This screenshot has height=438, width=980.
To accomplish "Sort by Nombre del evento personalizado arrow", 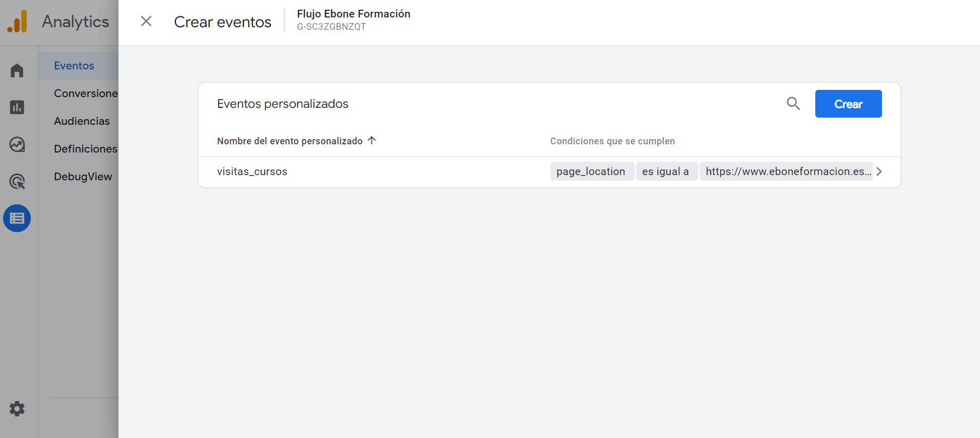I will click(372, 141).
